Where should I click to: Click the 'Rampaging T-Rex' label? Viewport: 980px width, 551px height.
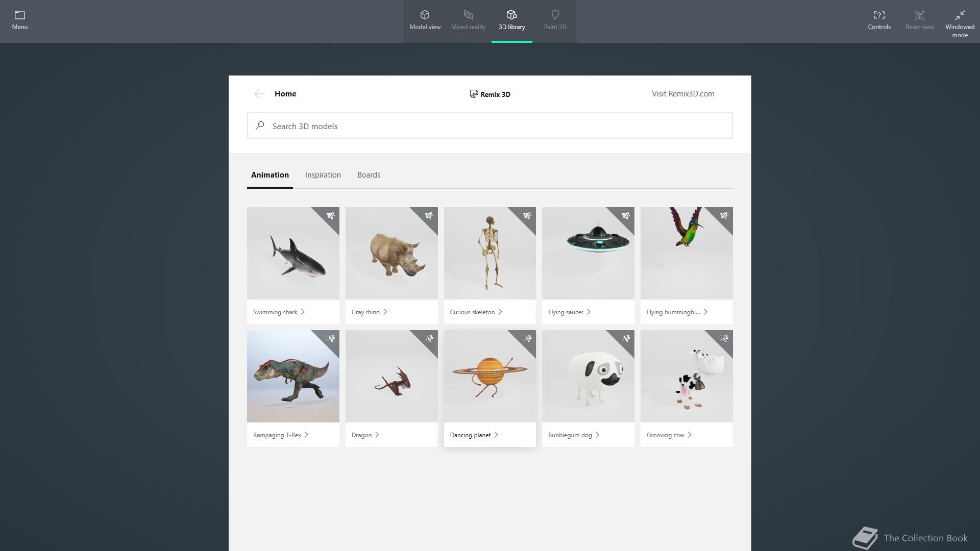pos(277,435)
